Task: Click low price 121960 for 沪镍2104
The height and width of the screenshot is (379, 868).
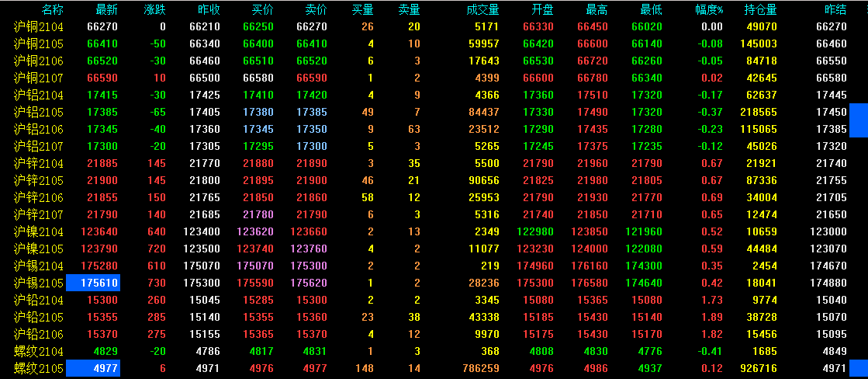Action: click(643, 232)
